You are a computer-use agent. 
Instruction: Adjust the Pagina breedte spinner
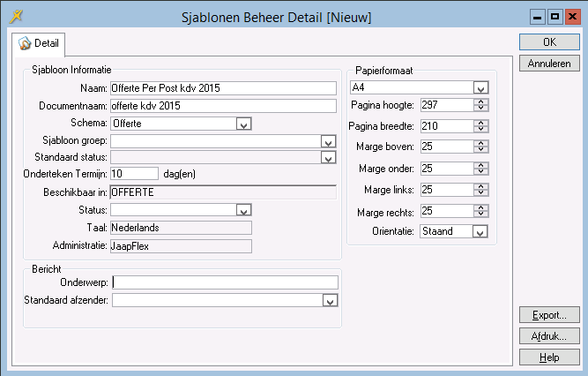tap(480, 126)
